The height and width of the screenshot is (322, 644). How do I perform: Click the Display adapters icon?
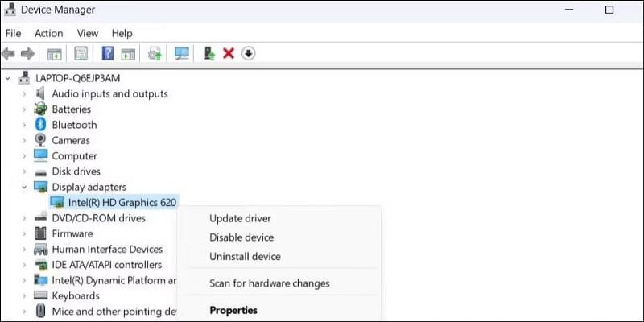click(40, 187)
